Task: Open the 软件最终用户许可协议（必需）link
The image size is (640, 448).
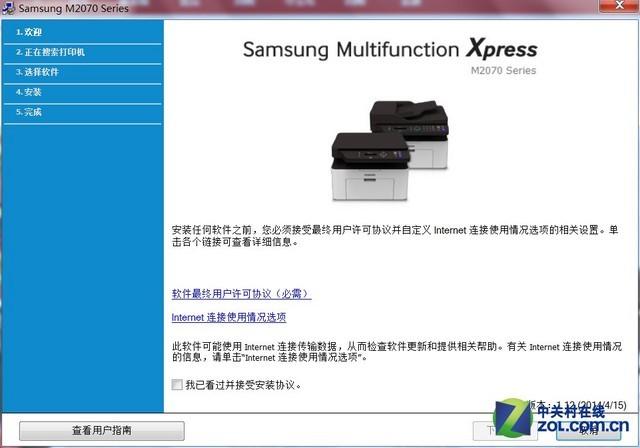Action: tap(241, 294)
